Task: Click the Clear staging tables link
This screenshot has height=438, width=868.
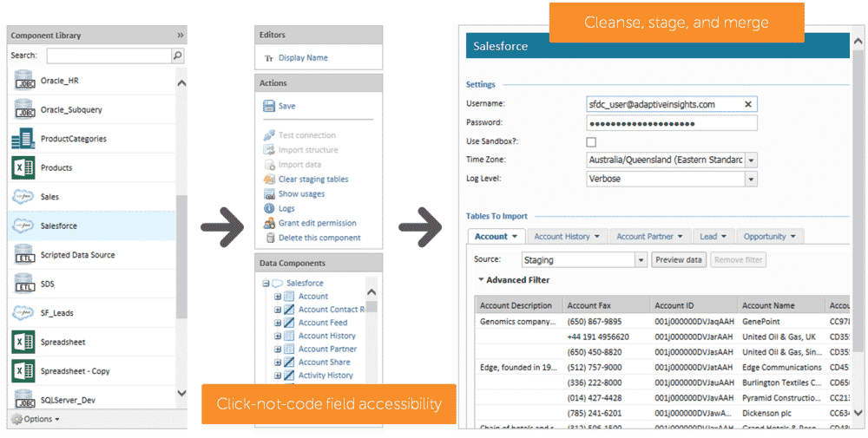Action: pos(313,179)
